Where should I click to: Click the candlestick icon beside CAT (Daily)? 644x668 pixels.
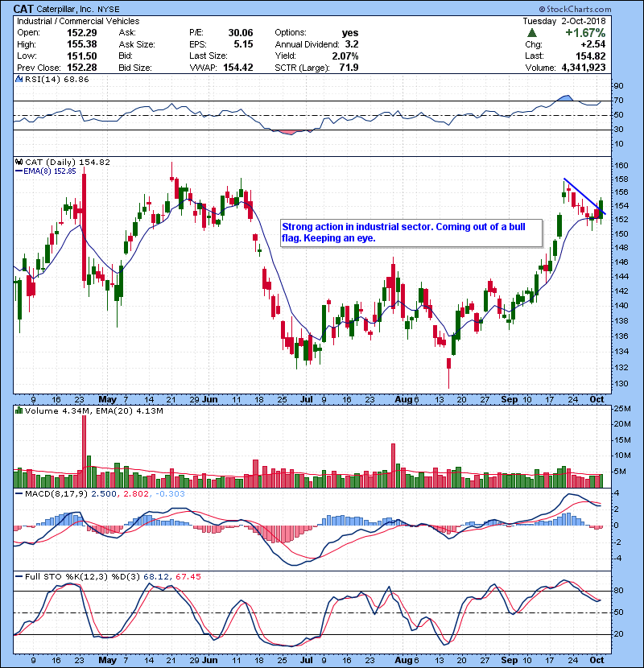[x=19, y=162]
